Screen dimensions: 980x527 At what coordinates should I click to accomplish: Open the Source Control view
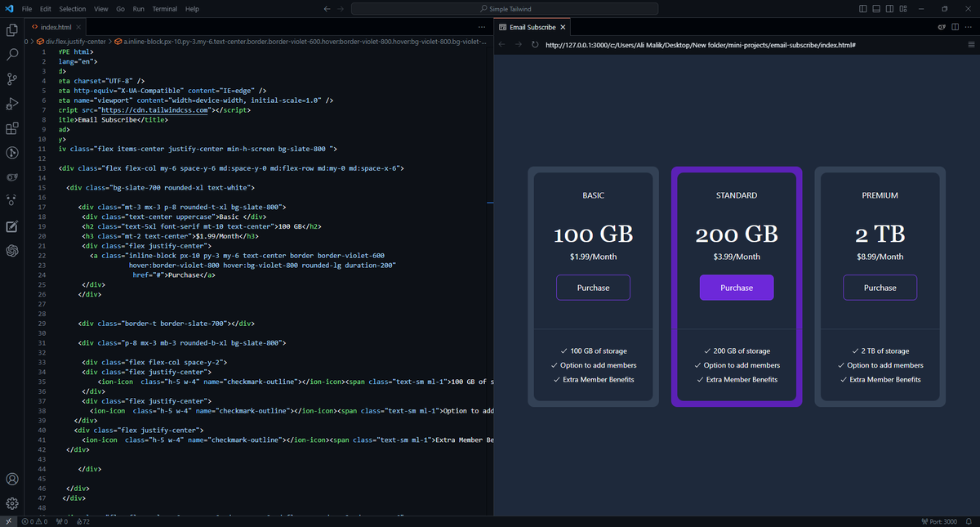(12, 79)
